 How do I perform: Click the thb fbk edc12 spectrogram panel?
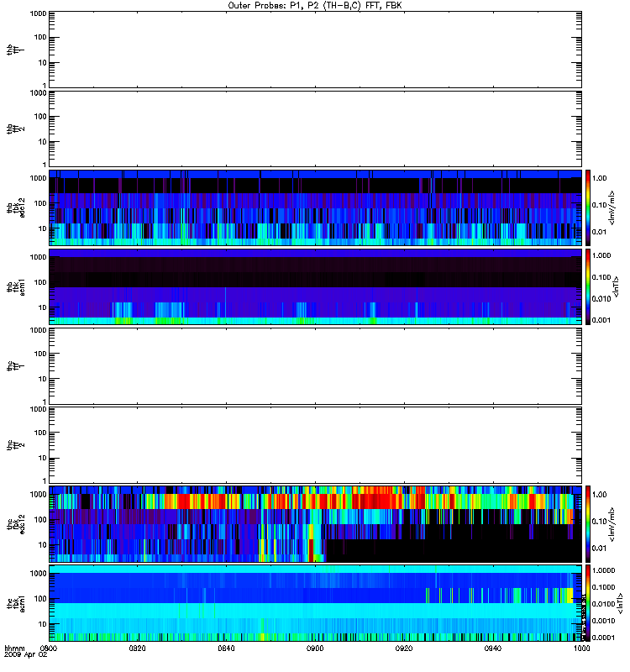(x=315, y=207)
